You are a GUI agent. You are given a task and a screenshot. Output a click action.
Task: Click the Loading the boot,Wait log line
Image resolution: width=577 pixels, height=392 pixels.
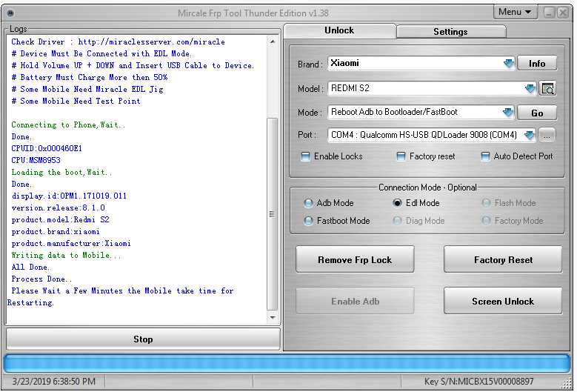(x=61, y=172)
